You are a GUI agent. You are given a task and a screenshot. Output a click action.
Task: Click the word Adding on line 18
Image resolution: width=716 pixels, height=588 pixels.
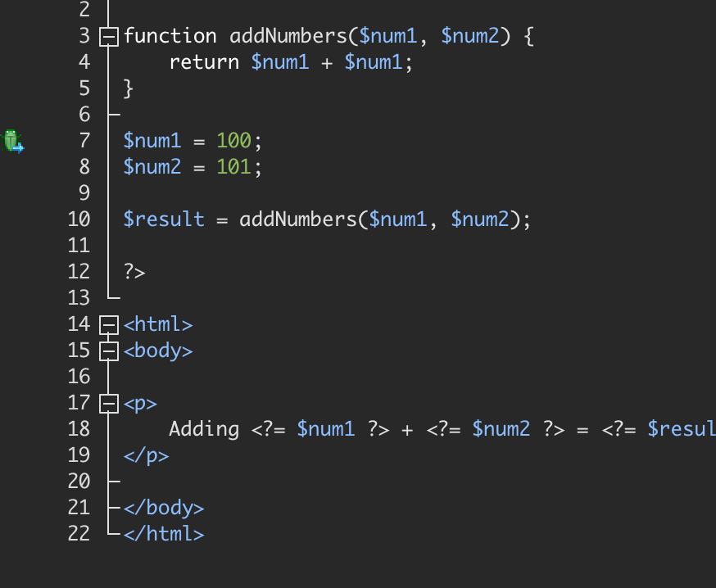coord(204,430)
